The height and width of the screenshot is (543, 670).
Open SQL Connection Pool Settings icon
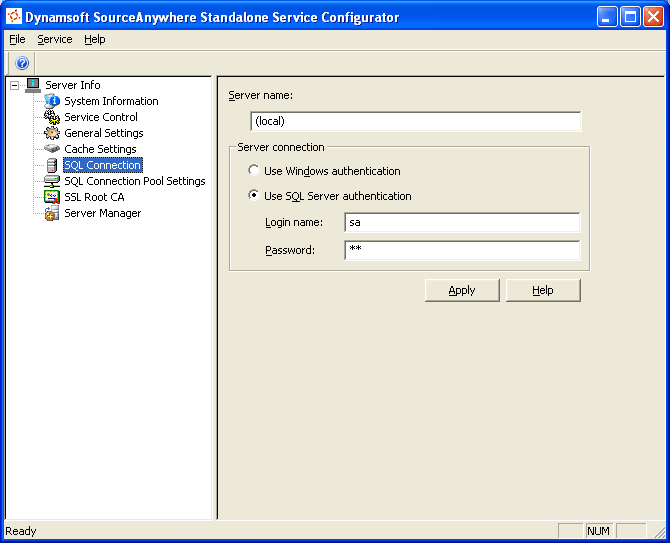pyautogui.click(x=52, y=181)
